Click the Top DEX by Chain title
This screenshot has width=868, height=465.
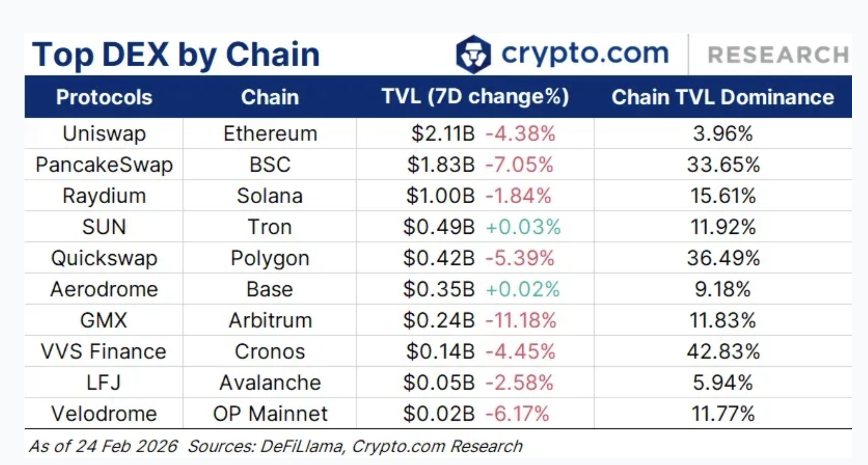176,54
